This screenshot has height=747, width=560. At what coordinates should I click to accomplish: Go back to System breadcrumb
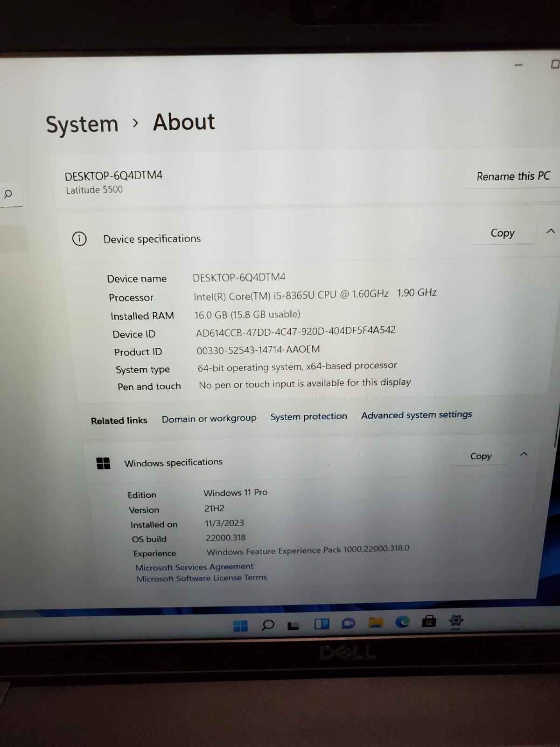82,125
